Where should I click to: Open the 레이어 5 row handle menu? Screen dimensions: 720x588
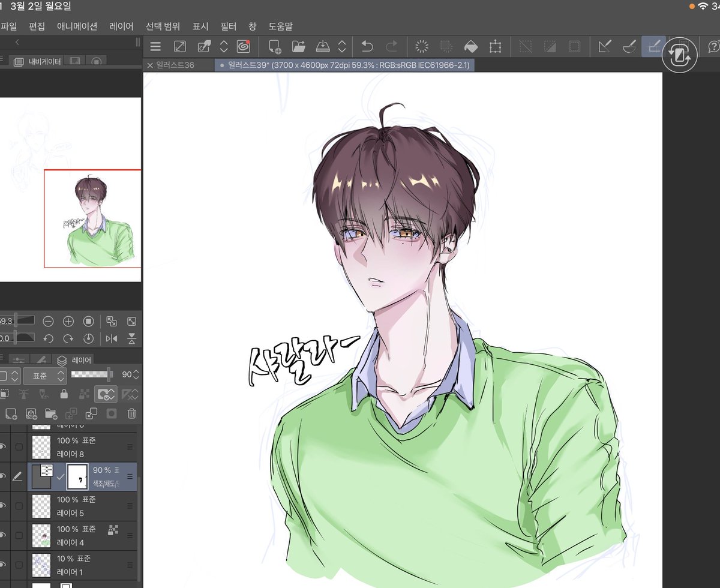tap(130, 506)
